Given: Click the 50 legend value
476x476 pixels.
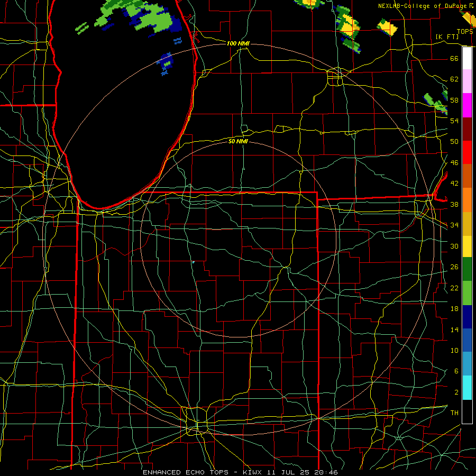Looking at the screenshot, I should [454, 142].
